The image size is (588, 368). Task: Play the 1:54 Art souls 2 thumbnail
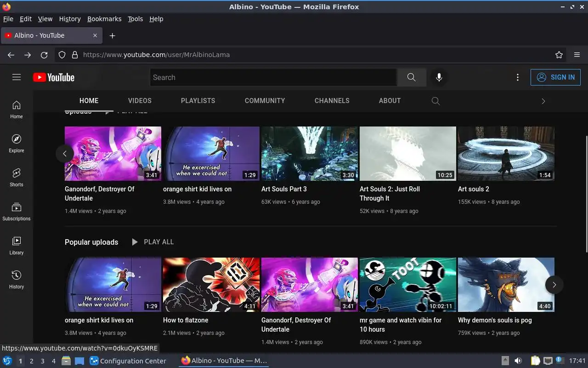[506, 154]
